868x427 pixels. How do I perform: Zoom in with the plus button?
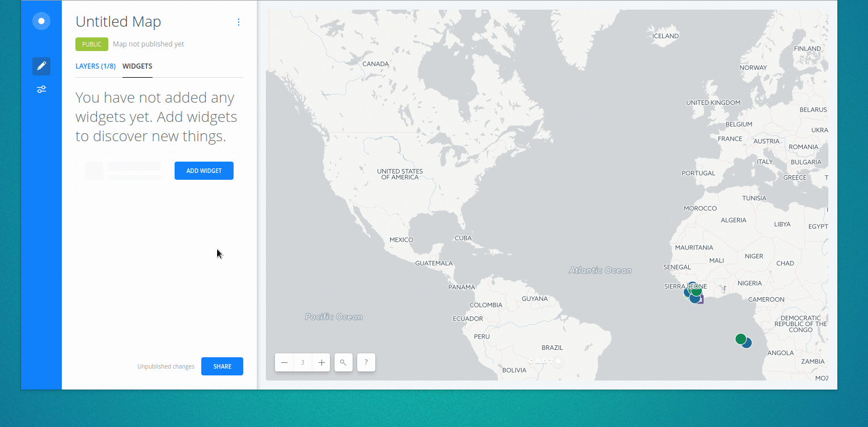321,362
